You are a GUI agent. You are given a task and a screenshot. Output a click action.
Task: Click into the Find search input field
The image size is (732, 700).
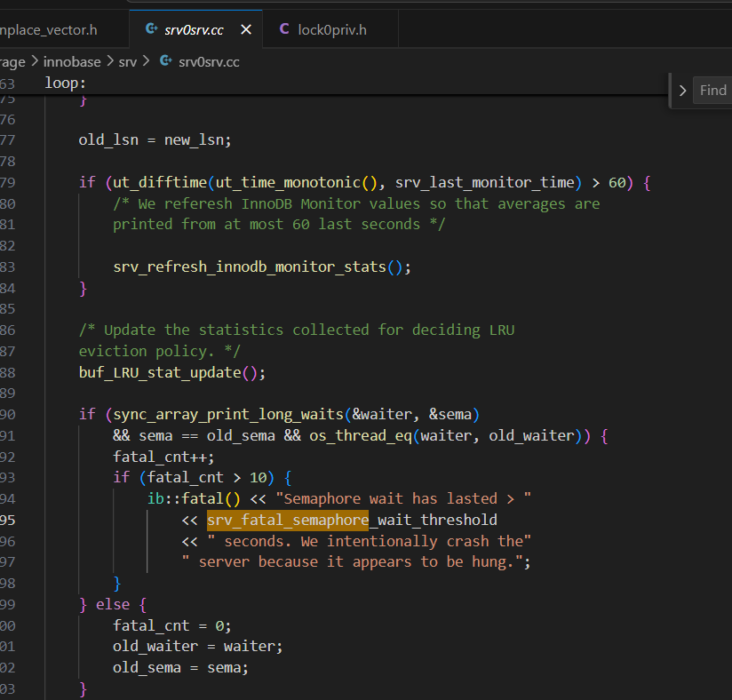coord(712,90)
